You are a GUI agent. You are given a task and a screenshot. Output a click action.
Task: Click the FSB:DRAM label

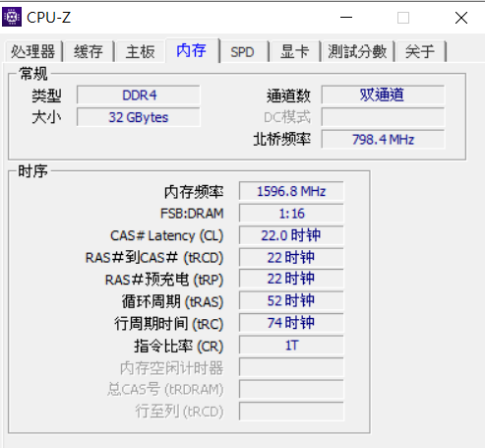tap(192, 214)
